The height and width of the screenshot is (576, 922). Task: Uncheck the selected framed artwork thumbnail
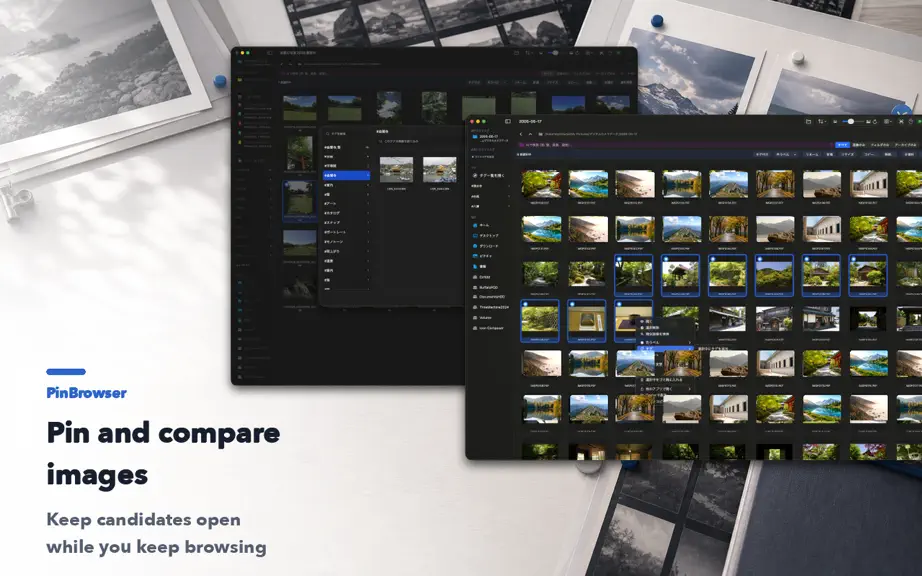pos(572,304)
